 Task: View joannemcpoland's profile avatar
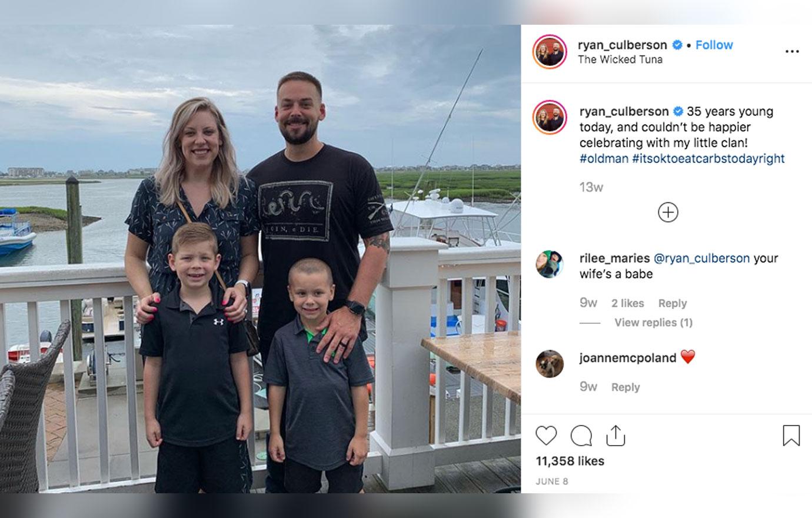(x=550, y=363)
